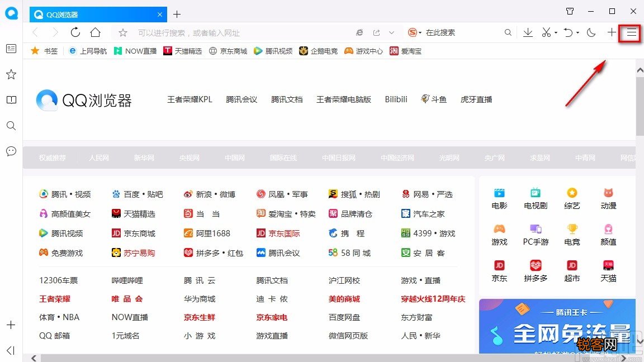This screenshot has width=644, height=362.
Task: Reload the page with refresh icon
Action: [75, 32]
